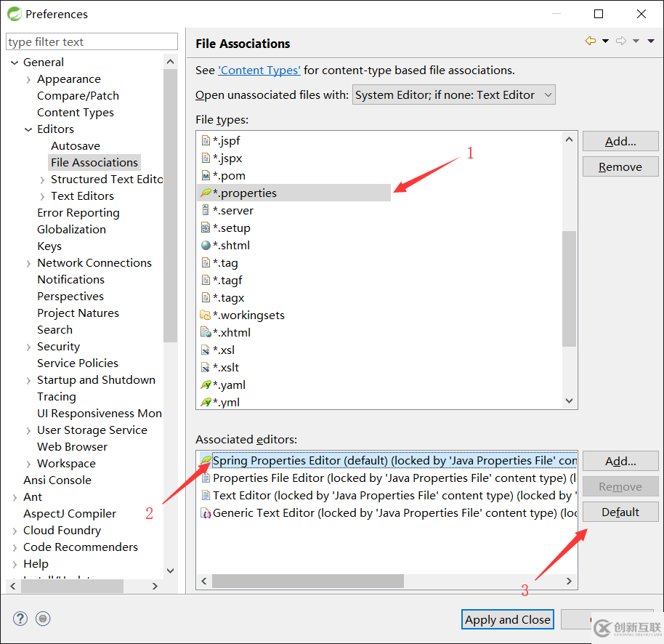
Task: Click the *.xsl file type icon
Action: 206,350
